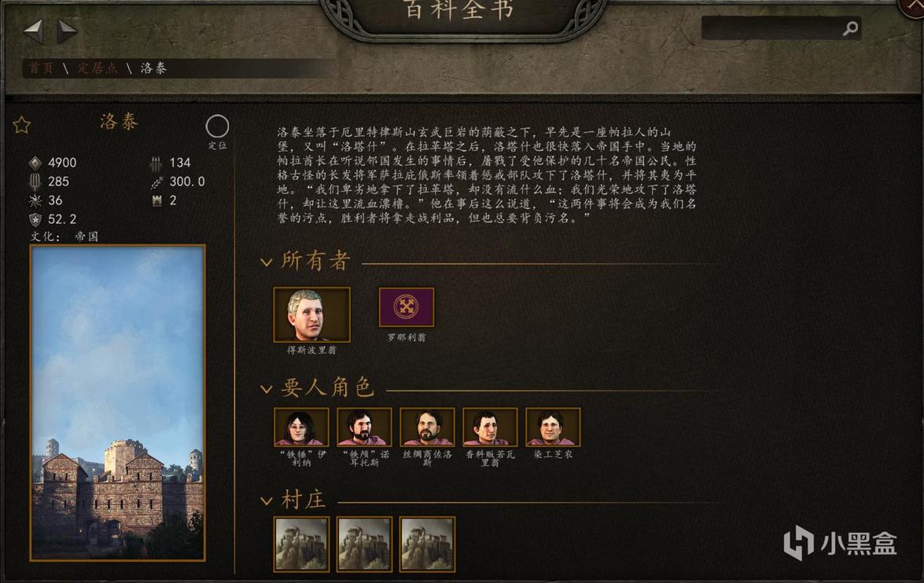Toggle the bookmark star next to 洛泰
The width and height of the screenshot is (924, 583).
[x=22, y=125]
